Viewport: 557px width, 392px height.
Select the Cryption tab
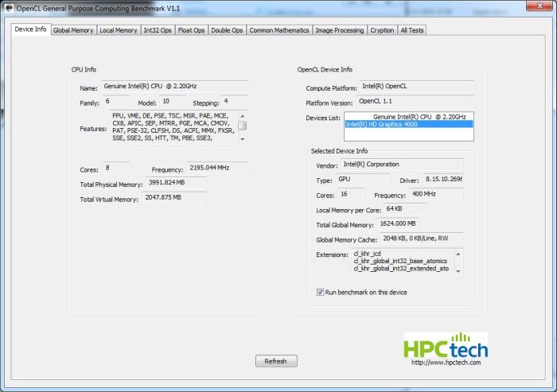(x=382, y=30)
